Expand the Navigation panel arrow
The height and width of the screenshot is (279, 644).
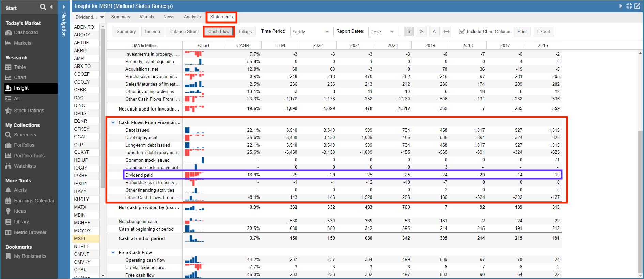[x=63, y=7]
